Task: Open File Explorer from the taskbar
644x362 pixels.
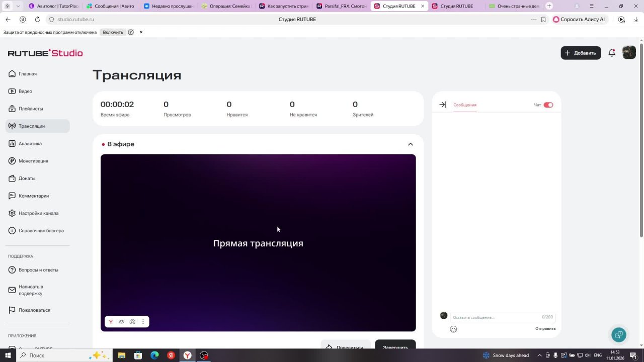Action: pyautogui.click(x=121, y=355)
